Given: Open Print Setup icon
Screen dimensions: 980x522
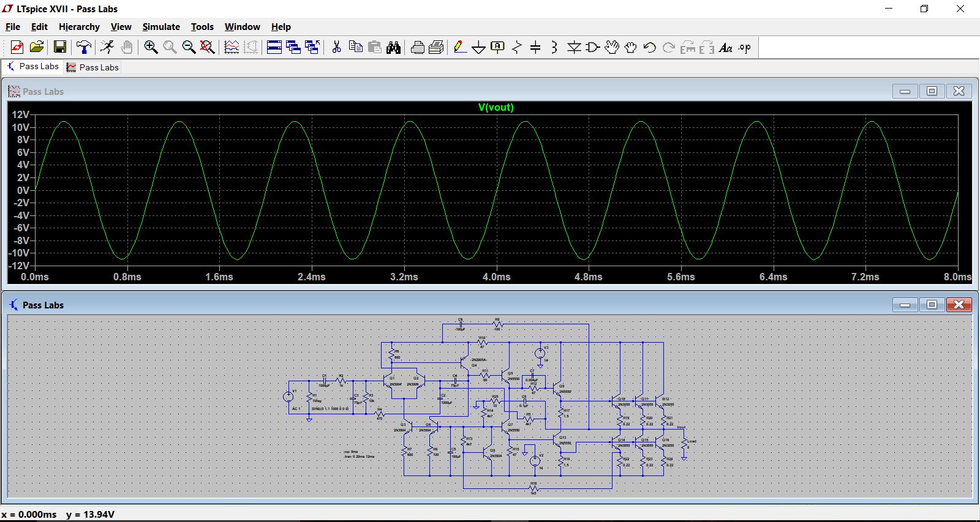Looking at the screenshot, I should pyautogui.click(x=417, y=47).
